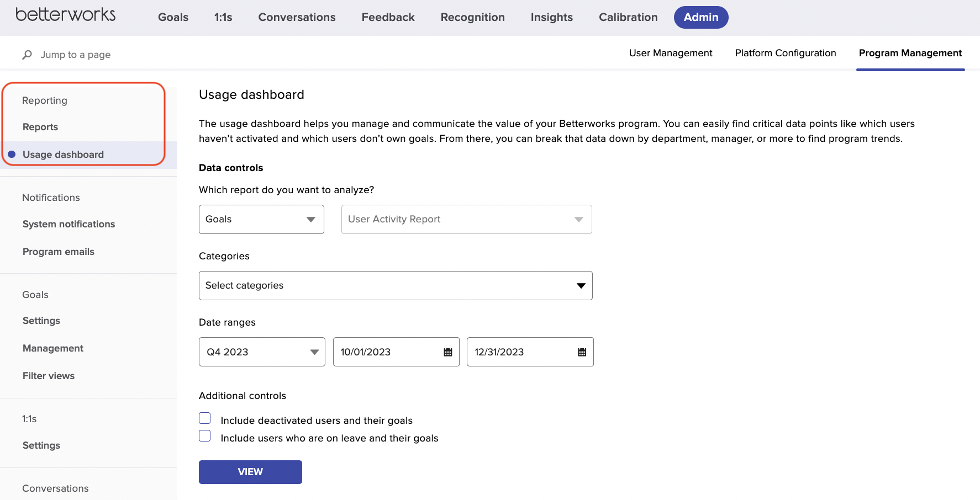Open Filter views in sidebar
Image resolution: width=980 pixels, height=500 pixels.
click(49, 376)
